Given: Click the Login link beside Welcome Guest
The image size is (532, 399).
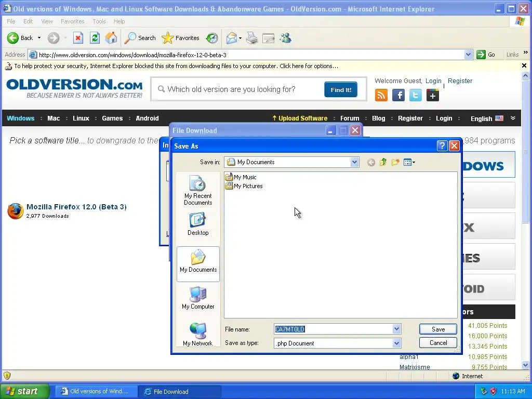Looking at the screenshot, I should [x=433, y=81].
